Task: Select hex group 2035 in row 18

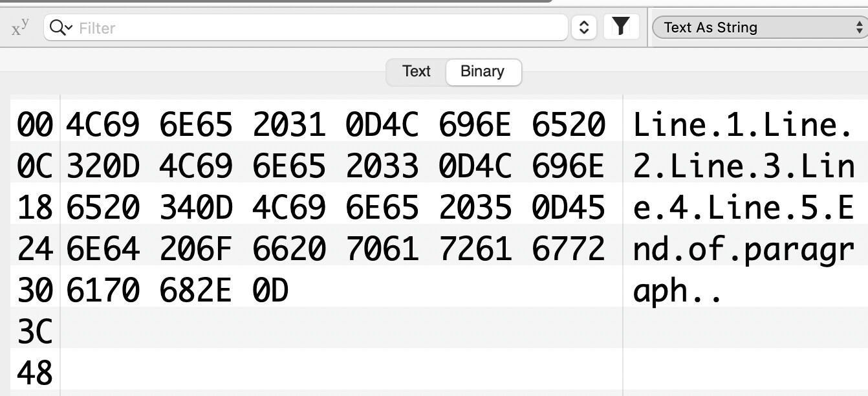Action: coord(475,208)
